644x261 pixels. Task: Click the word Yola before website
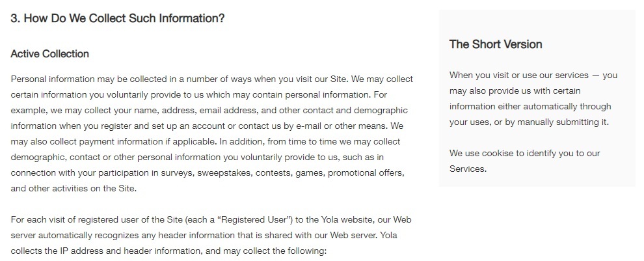[x=330, y=220]
